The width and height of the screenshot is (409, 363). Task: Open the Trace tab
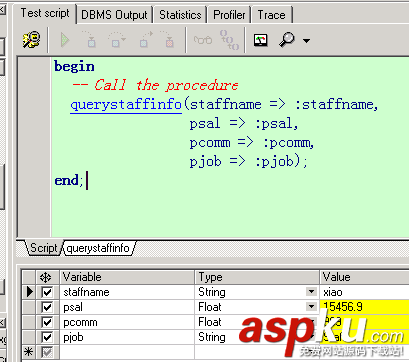271,15
